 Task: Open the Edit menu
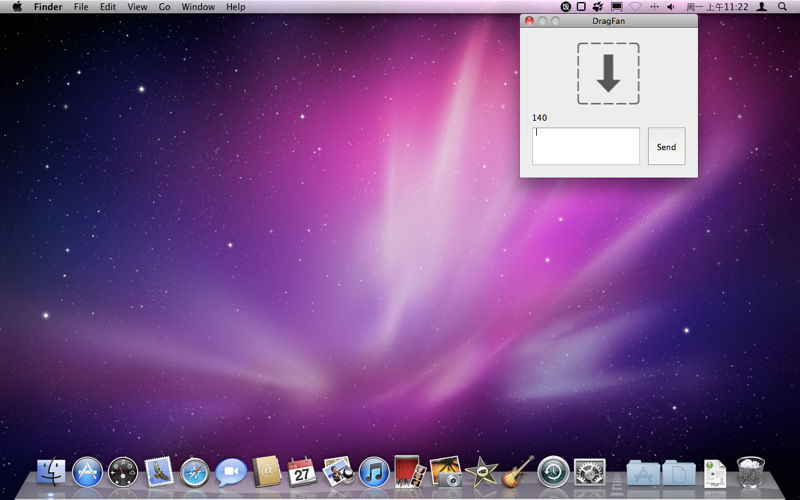tap(108, 7)
